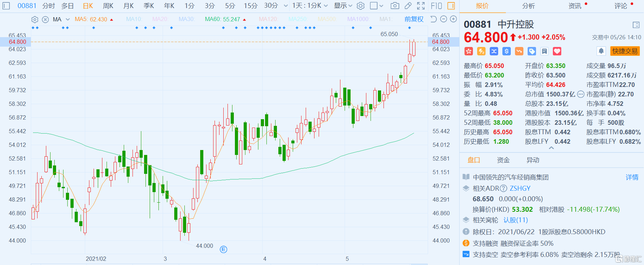The image size is (644, 265).
Task: Click the E event marker on chart
Action: [223, 249]
